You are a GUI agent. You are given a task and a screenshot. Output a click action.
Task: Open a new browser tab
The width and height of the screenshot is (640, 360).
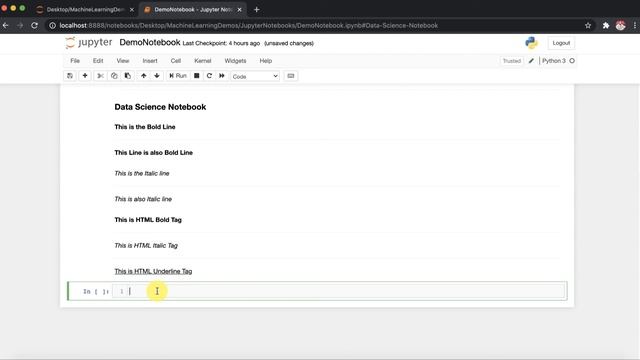coord(256,9)
